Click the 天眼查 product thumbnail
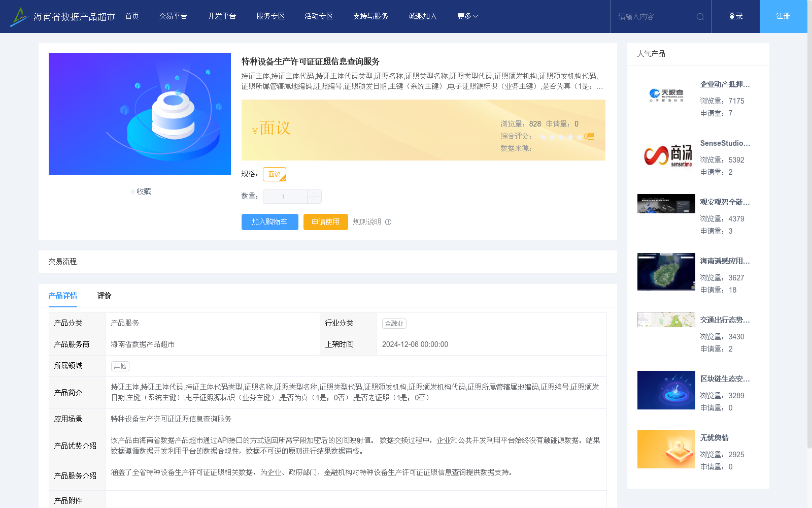 click(666, 95)
